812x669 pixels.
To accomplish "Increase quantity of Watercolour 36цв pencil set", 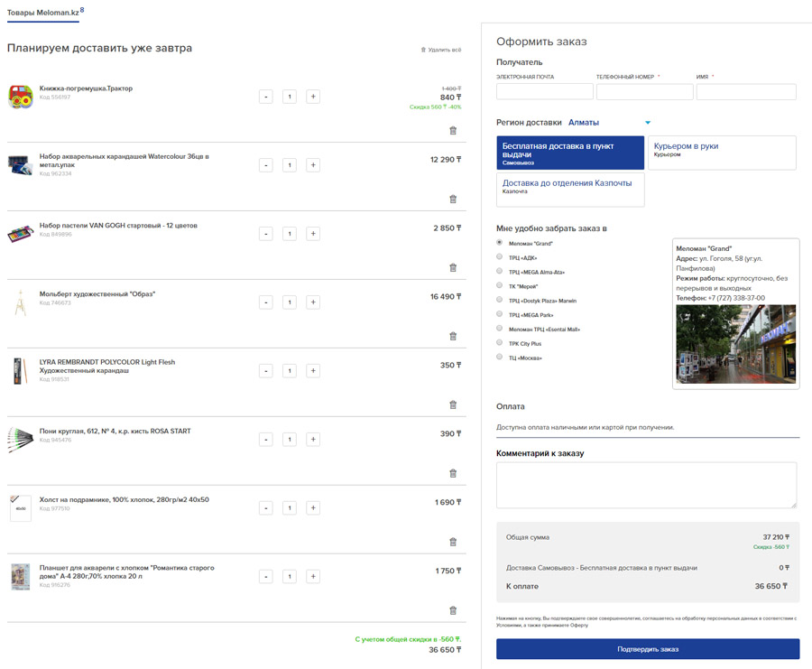I will tap(313, 165).
